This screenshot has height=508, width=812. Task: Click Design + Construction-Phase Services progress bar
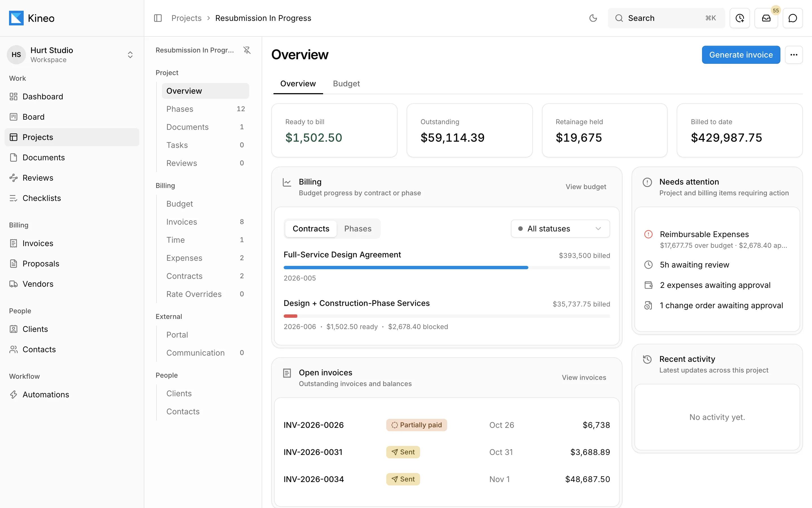pyautogui.click(x=447, y=316)
